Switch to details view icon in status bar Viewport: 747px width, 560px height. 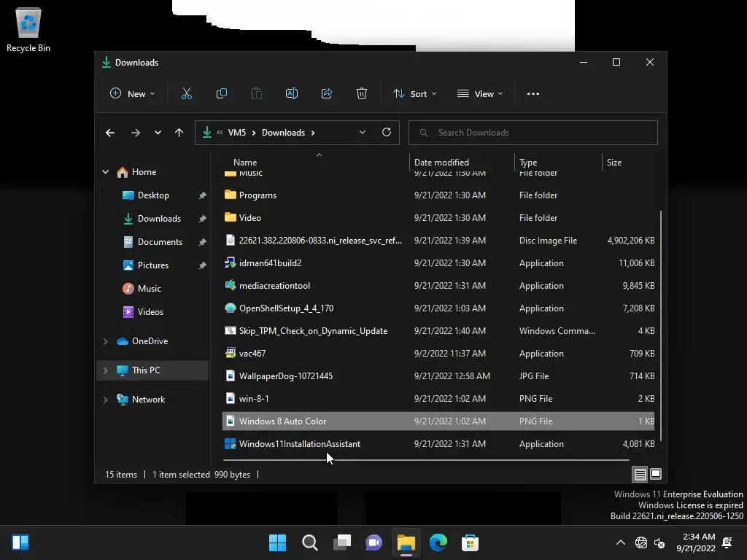click(640, 474)
